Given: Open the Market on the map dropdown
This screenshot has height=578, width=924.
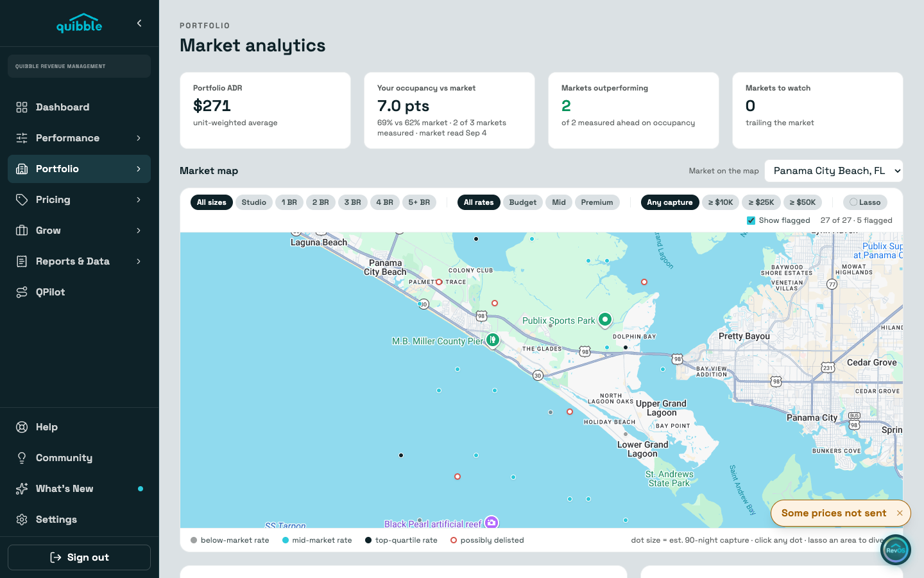Looking at the screenshot, I should 834,171.
